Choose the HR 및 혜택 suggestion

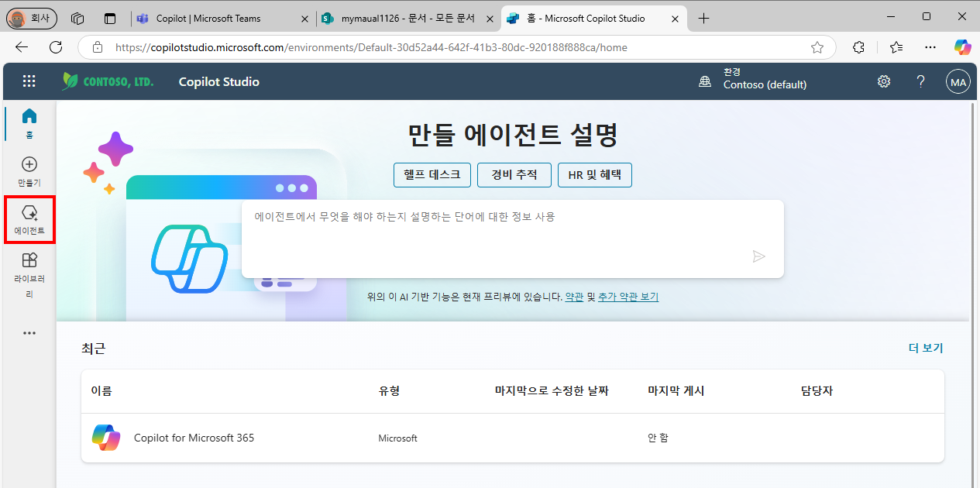pyautogui.click(x=595, y=175)
